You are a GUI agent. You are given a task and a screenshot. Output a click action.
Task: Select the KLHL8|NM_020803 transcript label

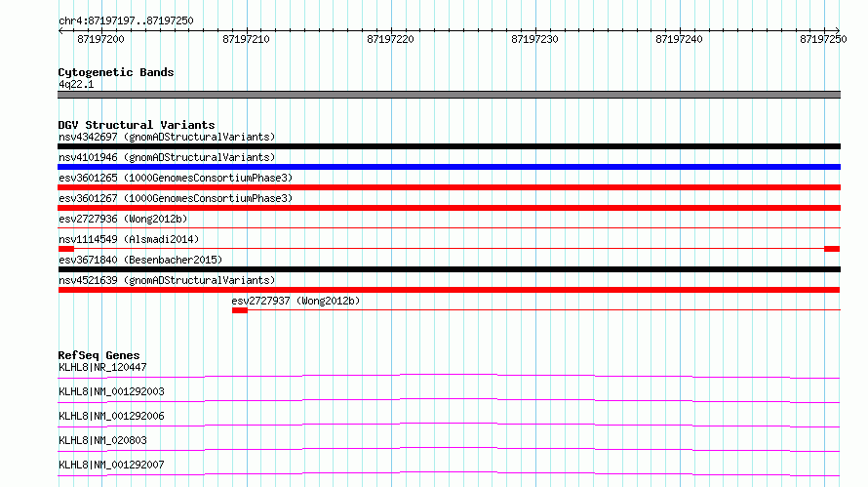[x=102, y=440]
